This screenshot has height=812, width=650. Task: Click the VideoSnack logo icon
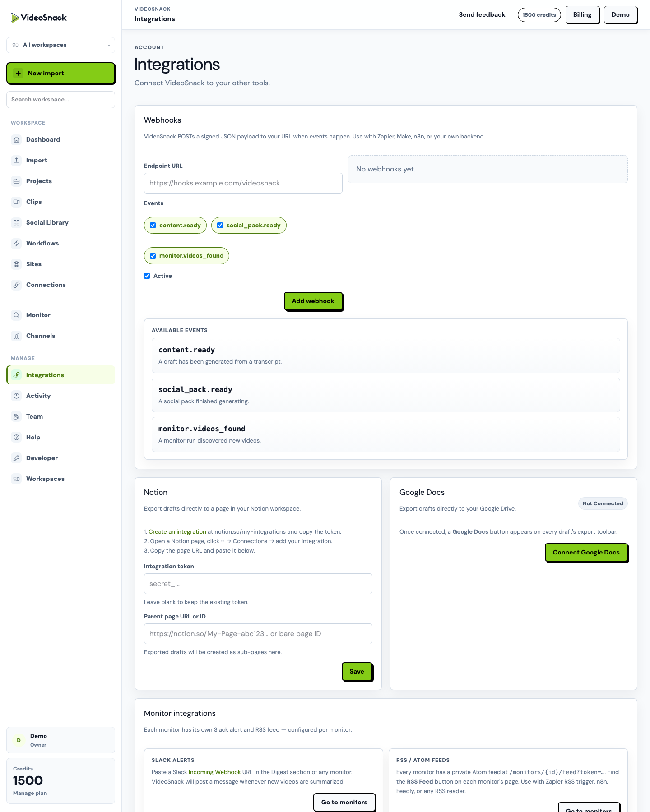[15, 18]
